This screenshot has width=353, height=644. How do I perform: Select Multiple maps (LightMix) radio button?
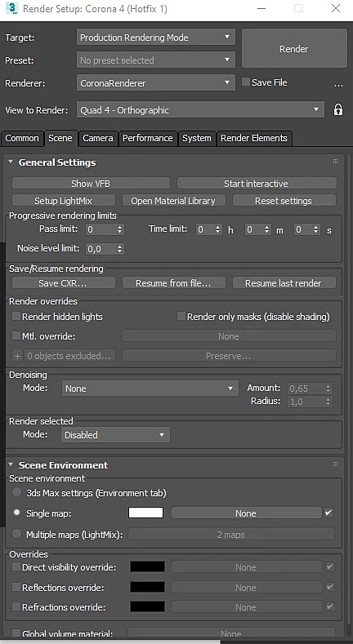click(x=17, y=534)
